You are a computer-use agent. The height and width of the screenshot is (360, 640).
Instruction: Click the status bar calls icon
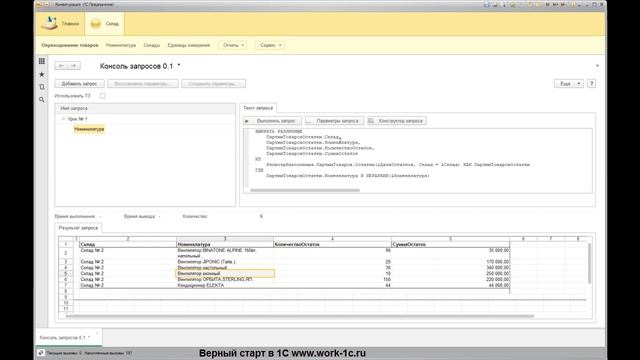coord(41,353)
